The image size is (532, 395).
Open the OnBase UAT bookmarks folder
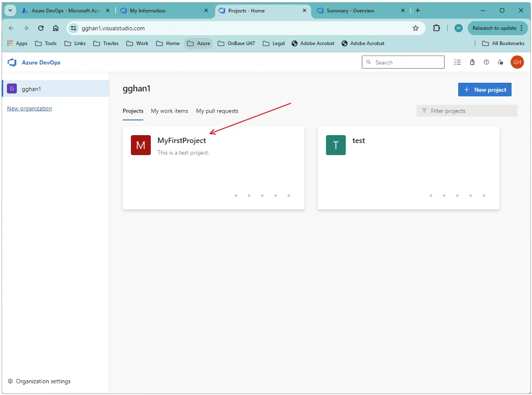point(237,43)
